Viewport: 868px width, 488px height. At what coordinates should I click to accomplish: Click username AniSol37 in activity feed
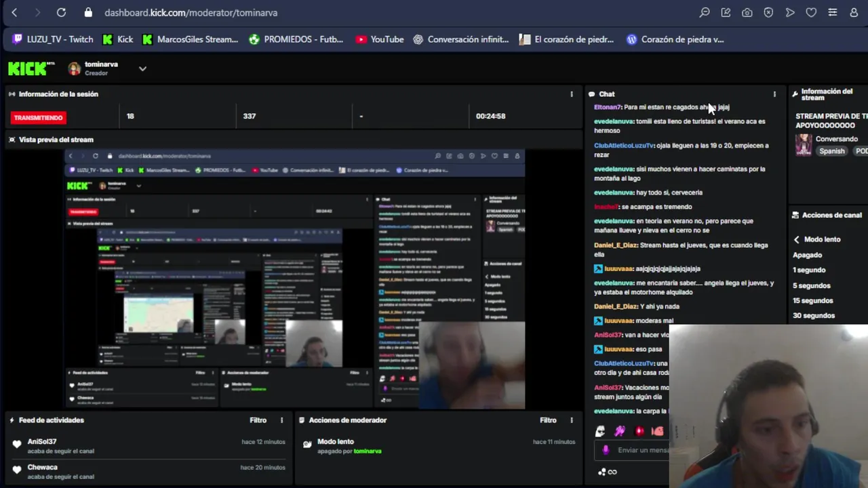pos(42,441)
